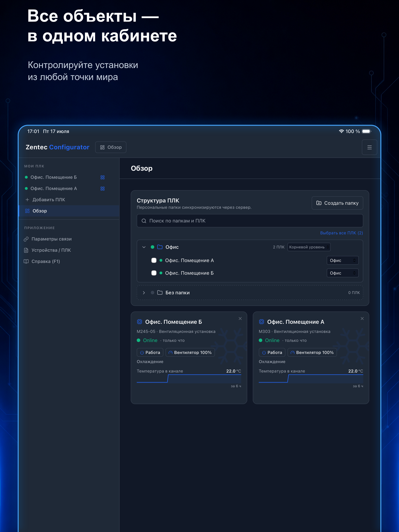Click Работа badge on Помещение А card
The width and height of the screenshot is (399, 532).
[x=272, y=353]
